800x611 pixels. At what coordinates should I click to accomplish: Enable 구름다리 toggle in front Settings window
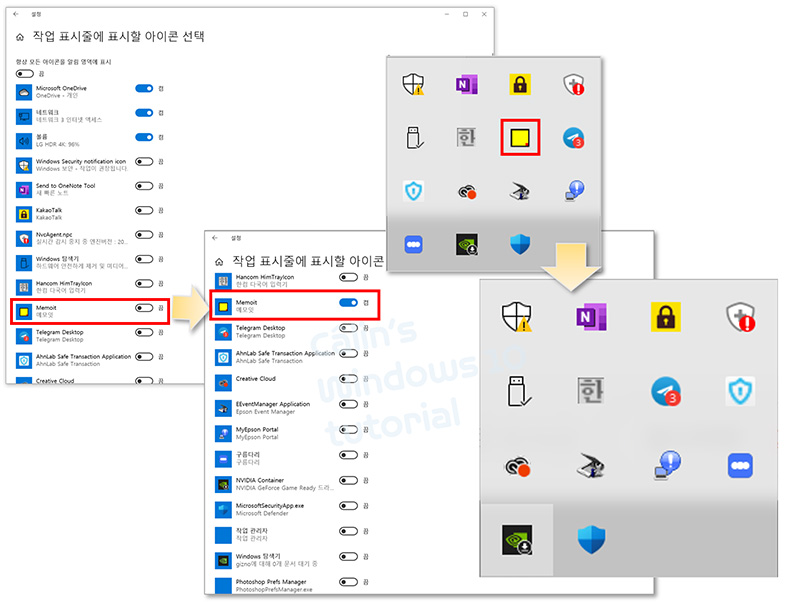point(348,455)
